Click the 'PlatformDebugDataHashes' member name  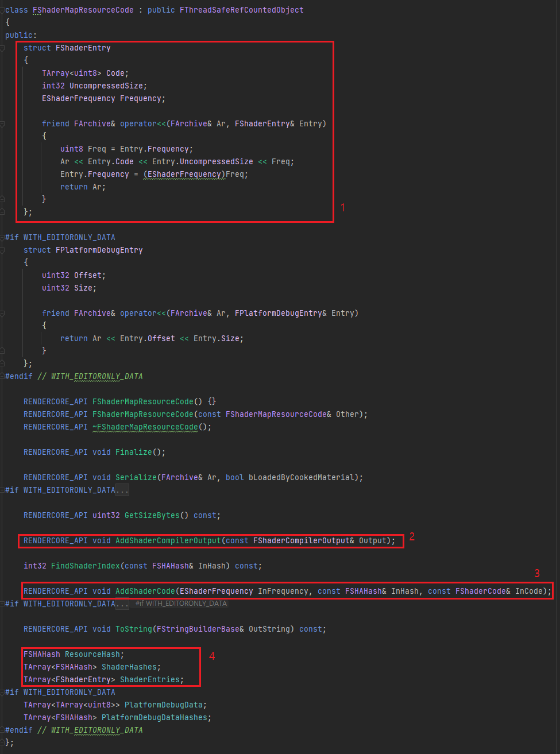point(155,717)
